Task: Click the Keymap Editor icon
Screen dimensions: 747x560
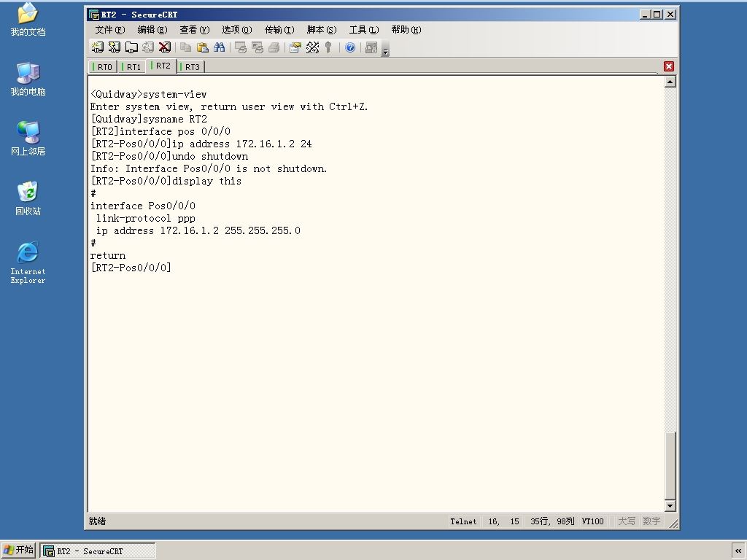Action: [x=312, y=47]
